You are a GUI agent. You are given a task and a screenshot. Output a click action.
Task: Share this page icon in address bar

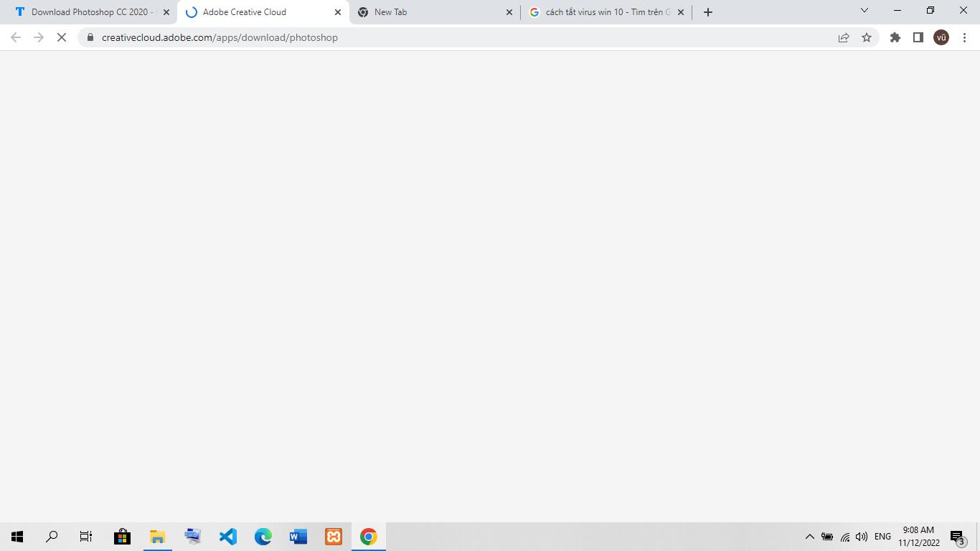point(844,37)
